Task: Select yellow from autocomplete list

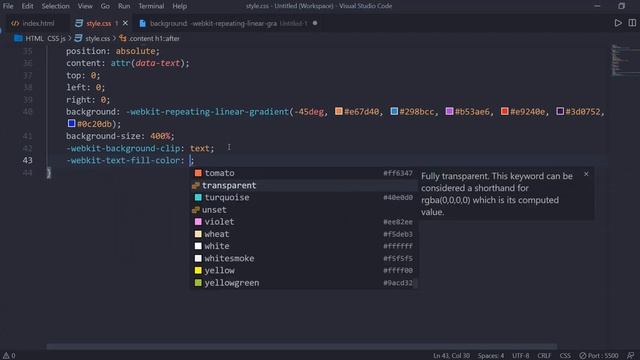Action: (304, 271)
